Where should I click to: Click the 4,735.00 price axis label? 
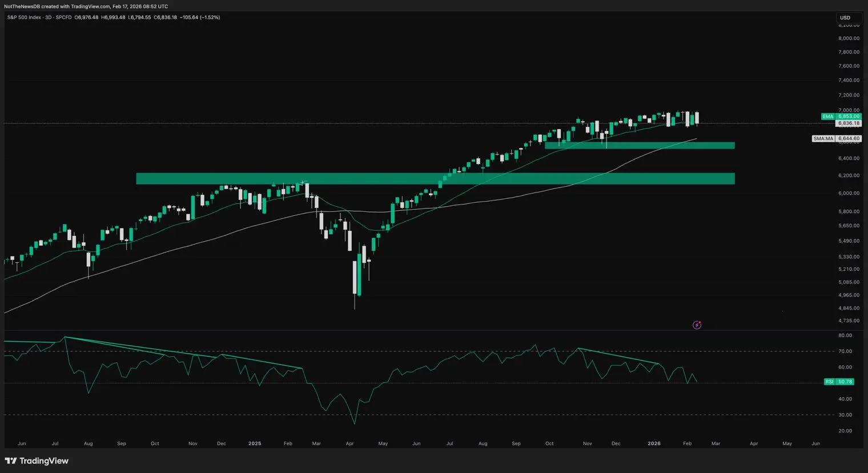849,321
